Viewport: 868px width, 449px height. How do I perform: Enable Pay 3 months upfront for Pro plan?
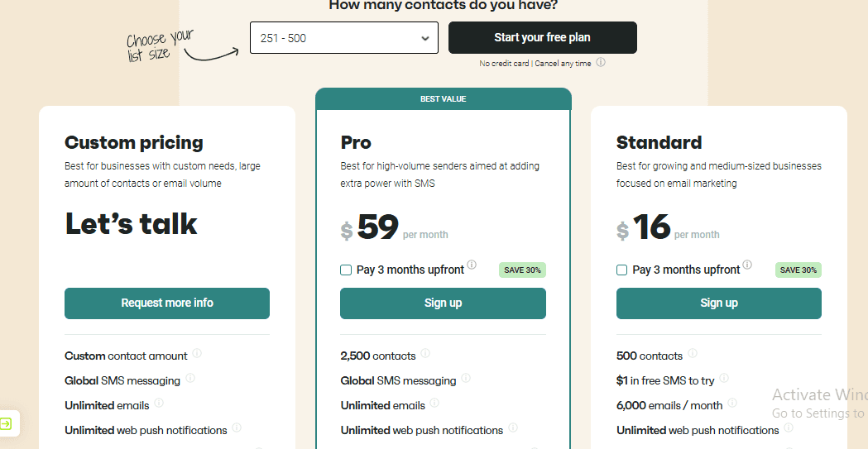346,270
